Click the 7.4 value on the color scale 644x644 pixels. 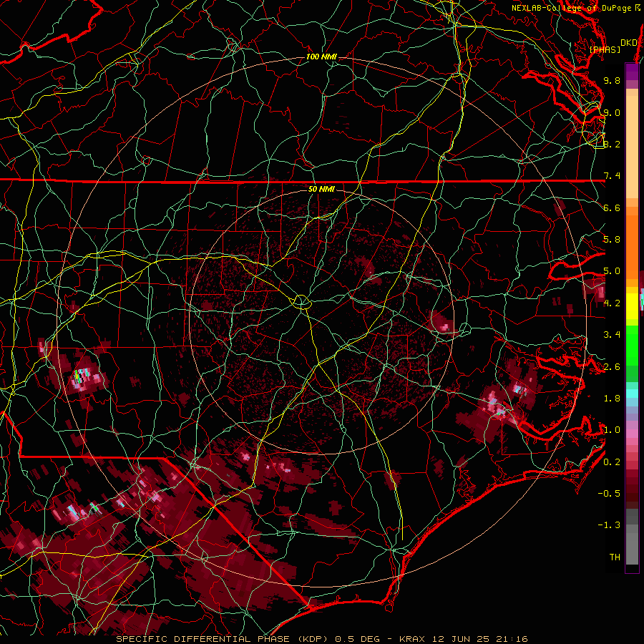tap(612, 176)
